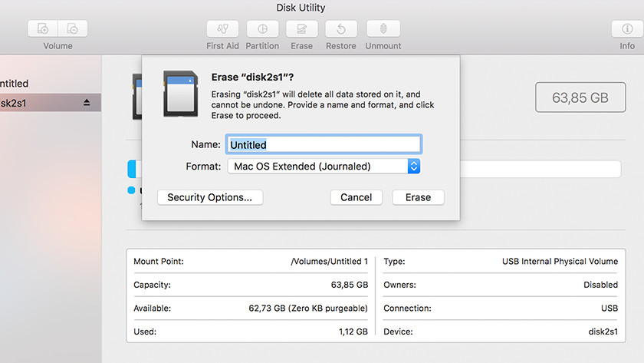This screenshot has height=363, width=644.
Task: Run First Aid from toolbar
Action: pos(222,29)
